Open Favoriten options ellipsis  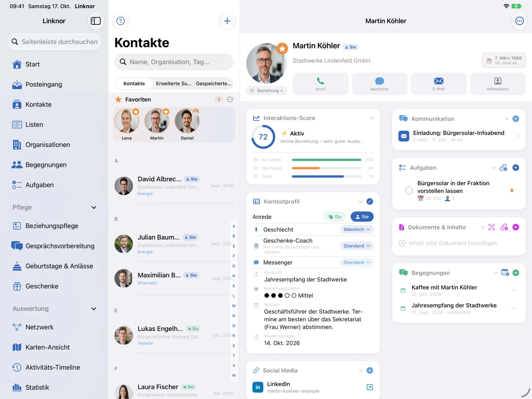[x=230, y=100]
